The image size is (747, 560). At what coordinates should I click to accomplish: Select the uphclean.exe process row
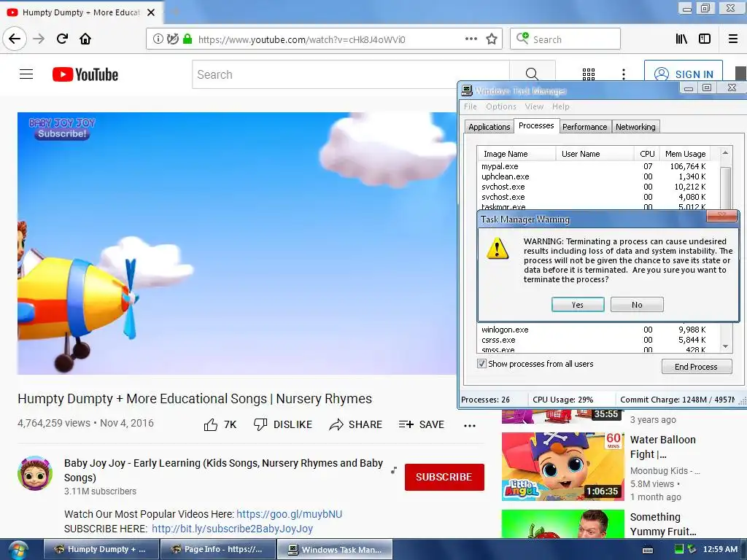[594, 176]
